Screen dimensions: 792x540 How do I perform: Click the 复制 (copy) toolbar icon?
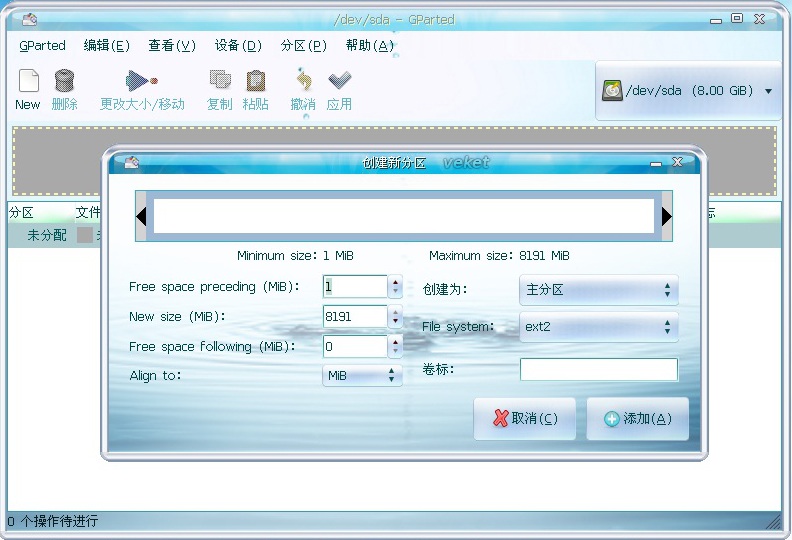[x=220, y=80]
